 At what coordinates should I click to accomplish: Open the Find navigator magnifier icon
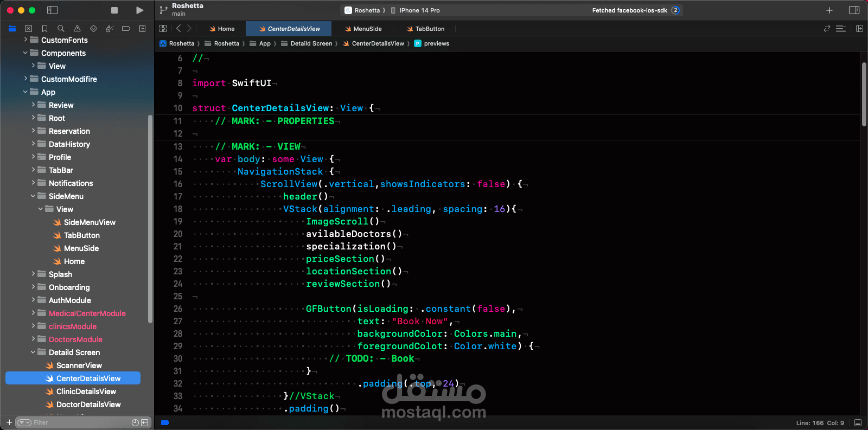coord(61,29)
